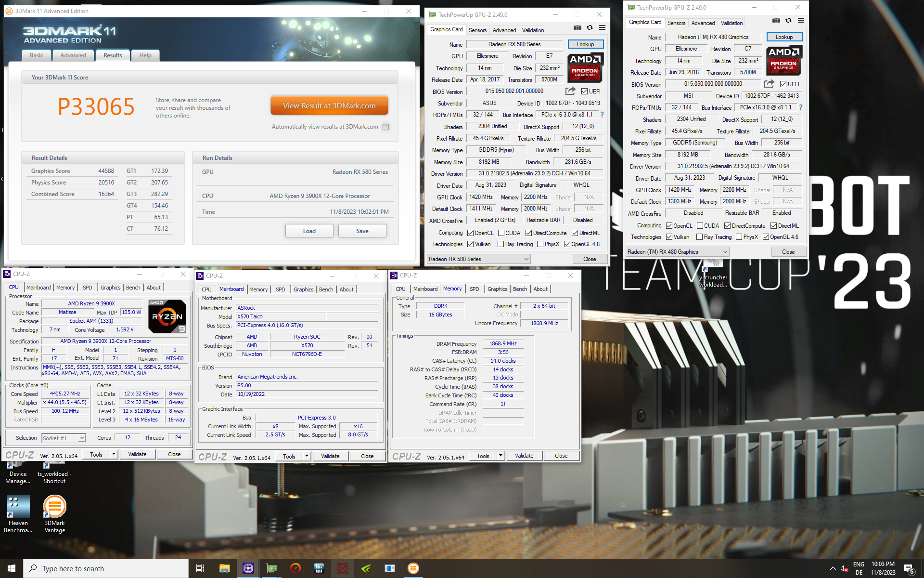Click the green GPU-Z card icon in taskbar
Screen dimensions: 924x578
pyautogui.click(x=271, y=568)
